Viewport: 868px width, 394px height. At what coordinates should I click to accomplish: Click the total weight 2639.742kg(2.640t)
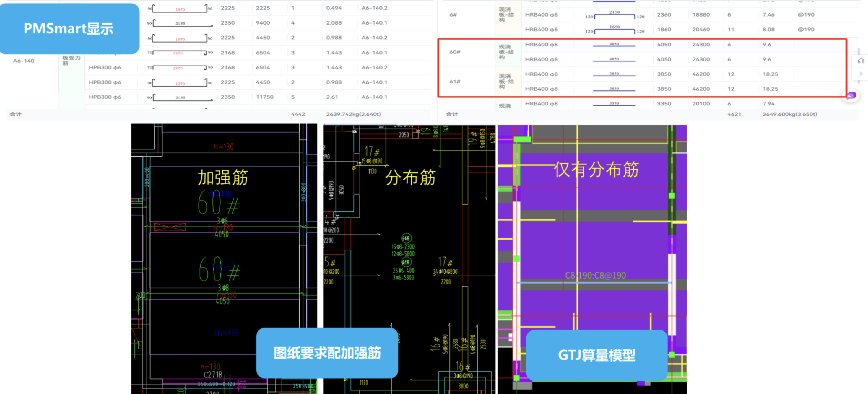353,115
